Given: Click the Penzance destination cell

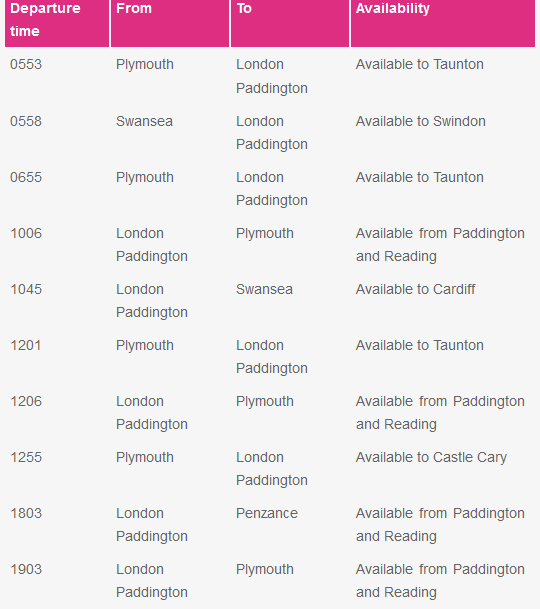Looking at the screenshot, I should 267,513.
